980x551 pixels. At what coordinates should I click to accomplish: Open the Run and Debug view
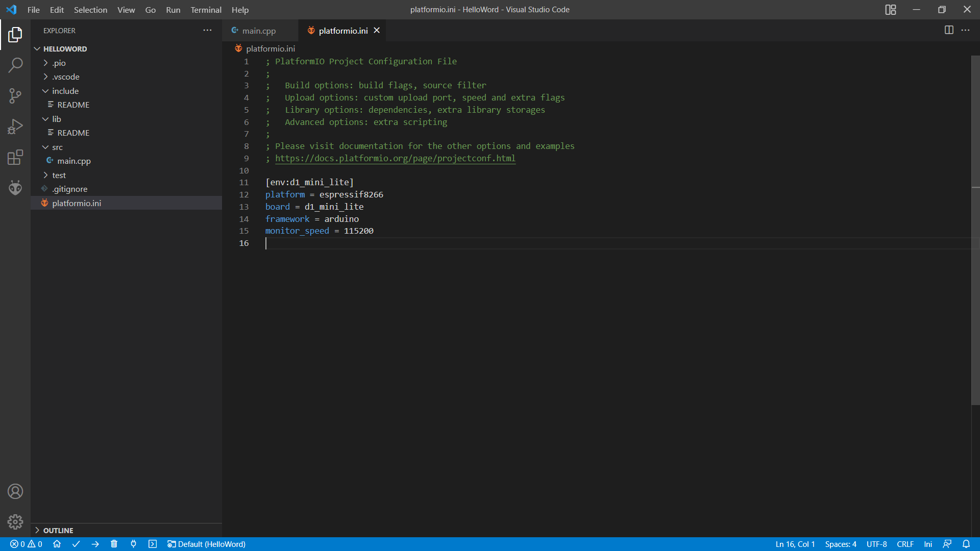coord(15,127)
